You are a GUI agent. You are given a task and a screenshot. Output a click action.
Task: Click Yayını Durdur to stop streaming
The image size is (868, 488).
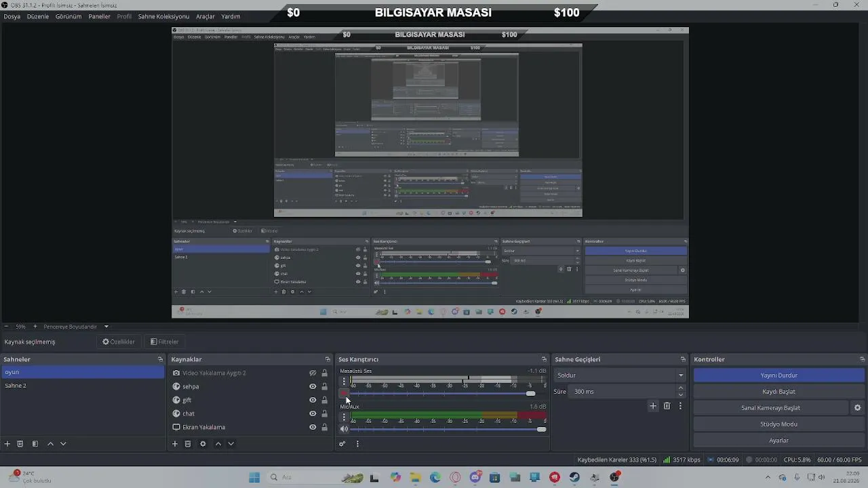(778, 375)
